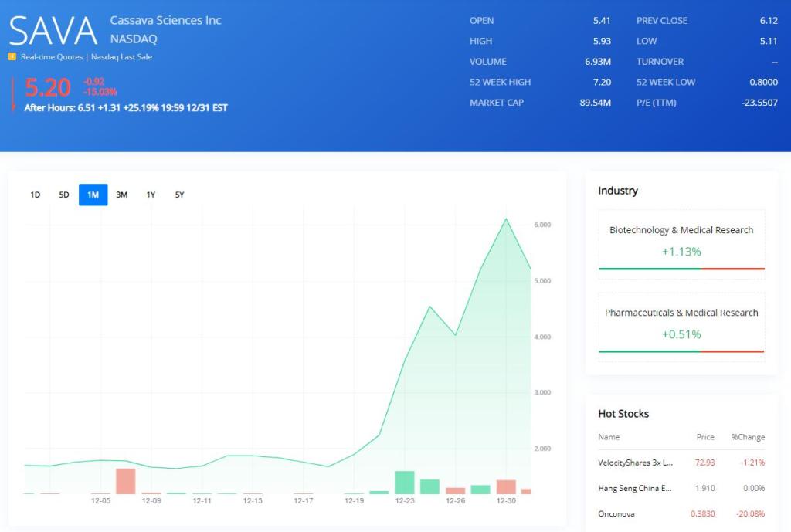The height and width of the screenshot is (532, 791).
Task: Click the Biotechnology green-red sentiment bar
Action: [x=681, y=269]
